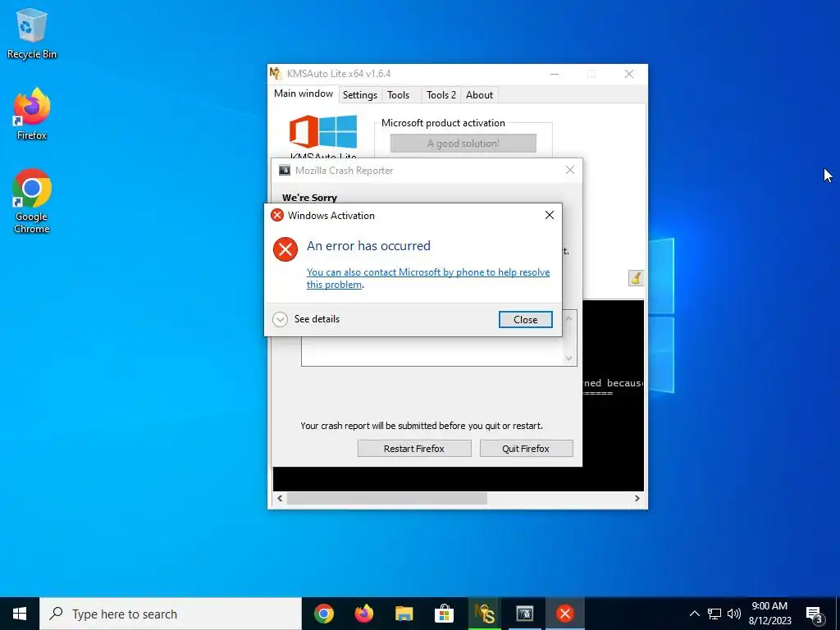This screenshot has height=630, width=840.
Task: Click the KMSAuto horizontal scrollbar thumb
Action: click(387, 498)
